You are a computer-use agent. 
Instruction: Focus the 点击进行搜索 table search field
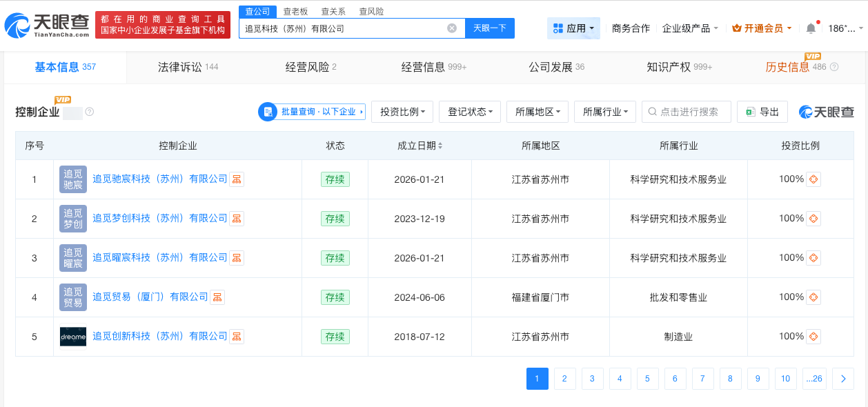[x=687, y=112]
